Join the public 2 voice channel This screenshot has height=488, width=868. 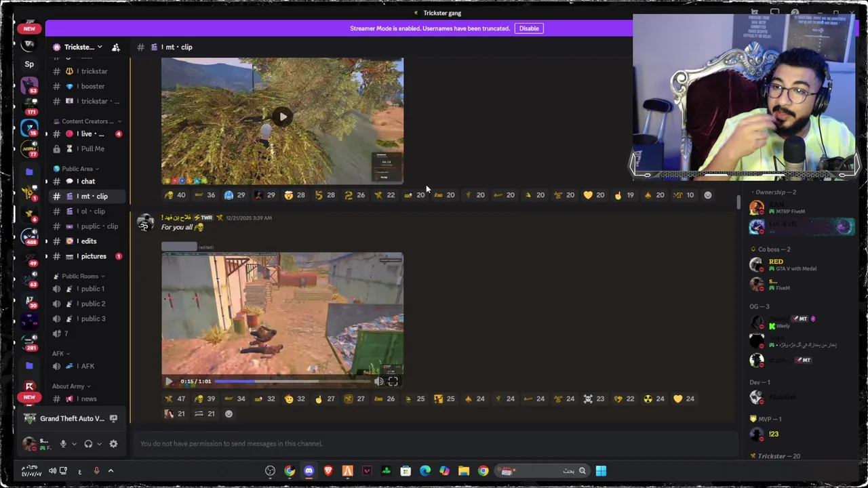tap(88, 304)
